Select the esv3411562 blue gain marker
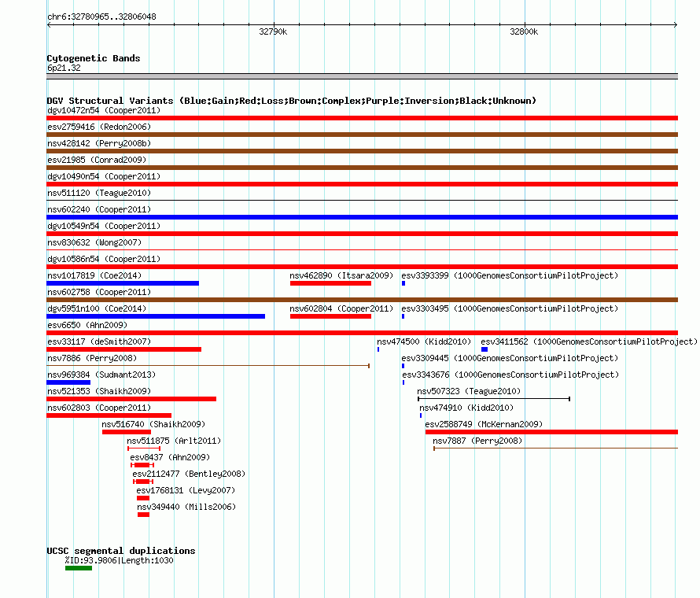700x598 pixels. click(484, 349)
